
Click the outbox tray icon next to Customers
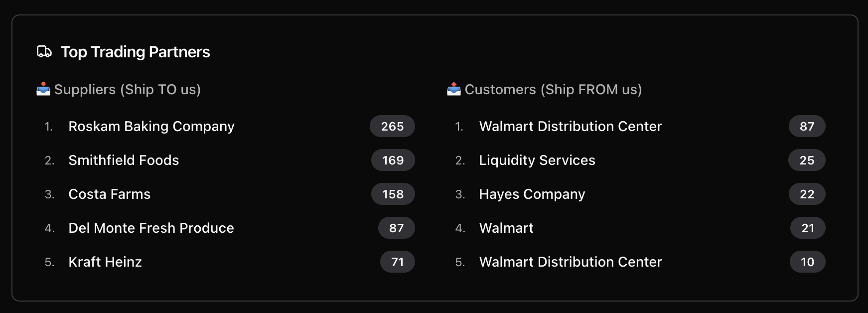(x=454, y=89)
